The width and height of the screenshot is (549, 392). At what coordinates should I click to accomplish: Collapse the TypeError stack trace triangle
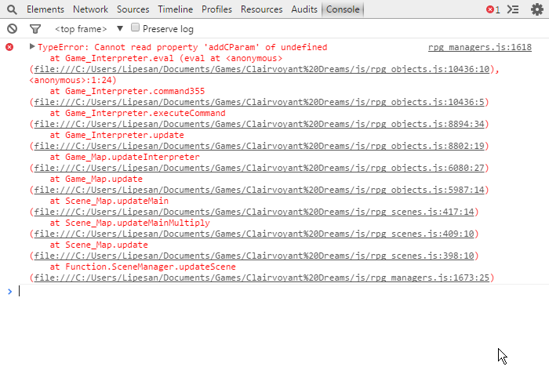[32, 46]
